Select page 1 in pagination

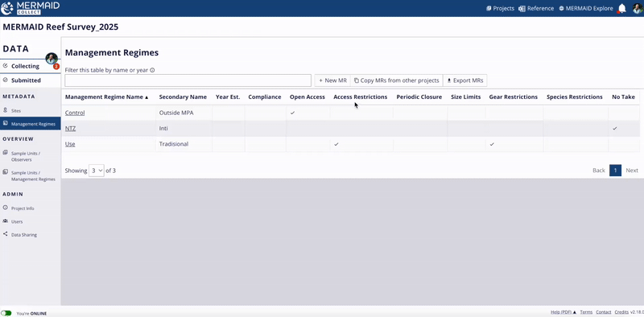click(615, 171)
